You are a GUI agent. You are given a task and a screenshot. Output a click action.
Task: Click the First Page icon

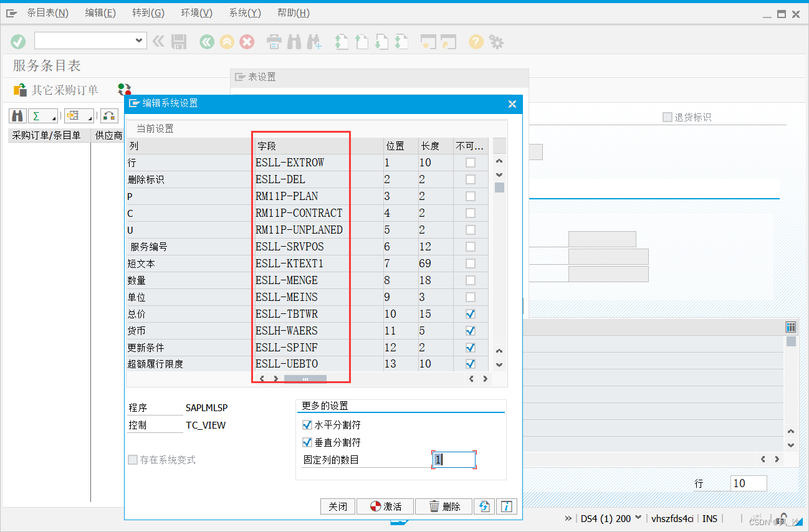[341, 42]
